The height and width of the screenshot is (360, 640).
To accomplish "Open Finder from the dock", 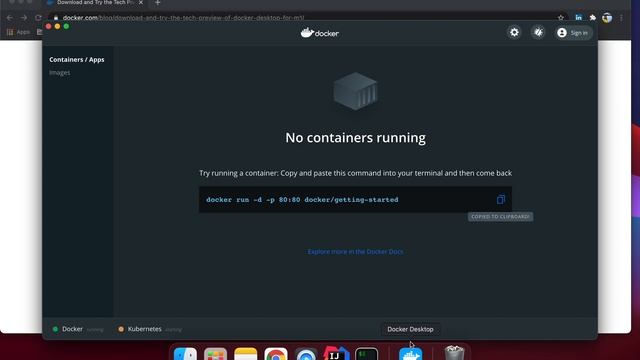I will (185, 353).
